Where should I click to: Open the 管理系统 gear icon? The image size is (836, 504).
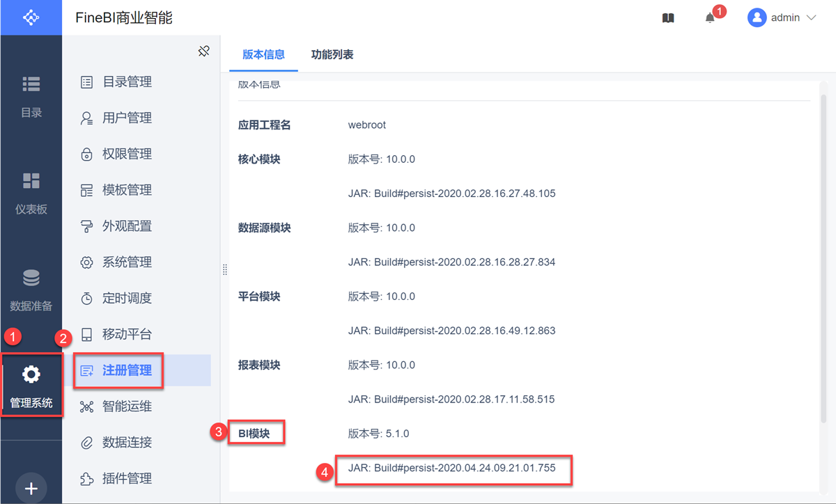click(31, 375)
